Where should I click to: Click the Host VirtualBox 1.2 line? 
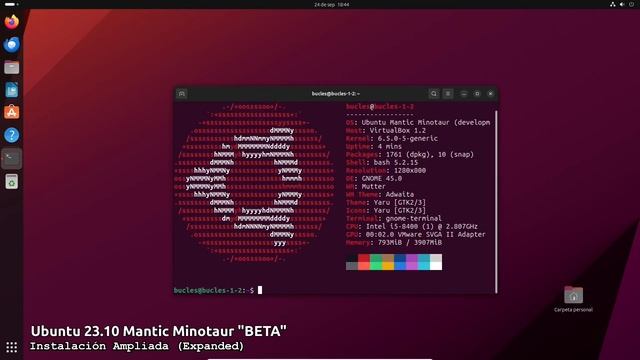[x=386, y=131]
